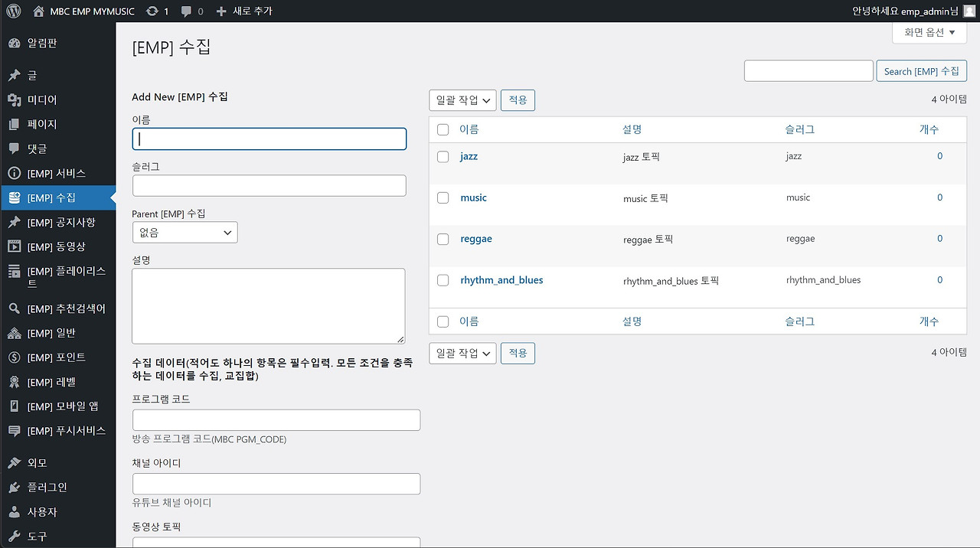
Task: Click the count 0 in jazz row
Action: pos(939,156)
